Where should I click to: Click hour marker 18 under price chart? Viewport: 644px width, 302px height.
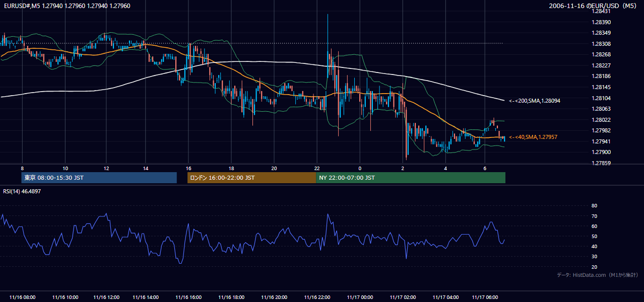(231, 168)
